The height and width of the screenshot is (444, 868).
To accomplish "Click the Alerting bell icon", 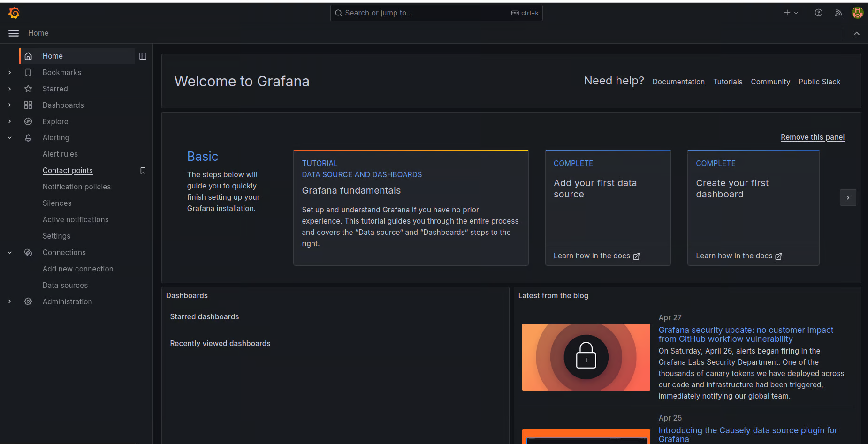I will click(x=28, y=138).
